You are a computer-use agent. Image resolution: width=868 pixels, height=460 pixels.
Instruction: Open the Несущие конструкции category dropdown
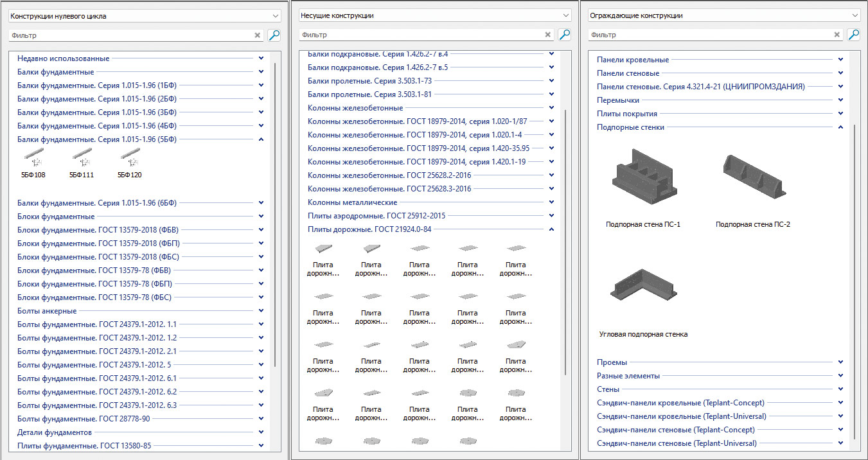435,15
